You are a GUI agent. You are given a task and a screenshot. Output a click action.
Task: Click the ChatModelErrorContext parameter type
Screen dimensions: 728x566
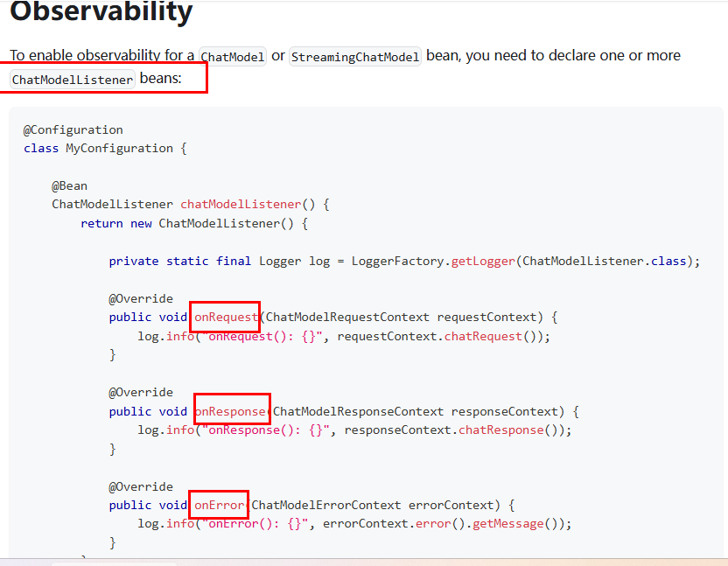click(325, 505)
